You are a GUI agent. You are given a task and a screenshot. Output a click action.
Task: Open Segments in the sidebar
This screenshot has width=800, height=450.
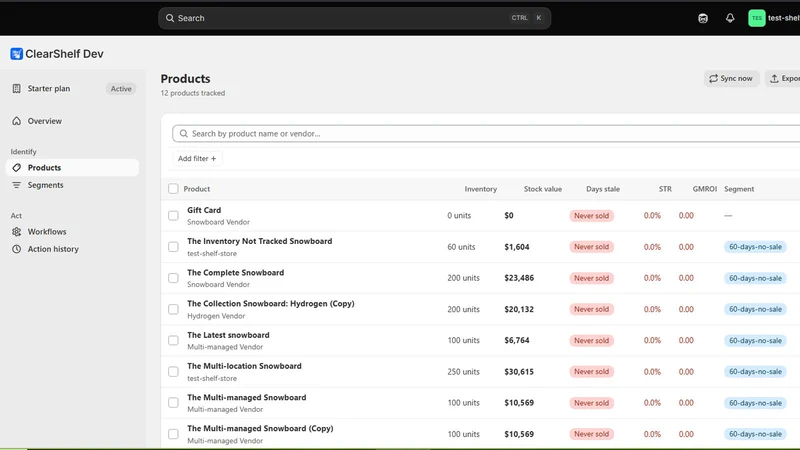(x=72, y=185)
